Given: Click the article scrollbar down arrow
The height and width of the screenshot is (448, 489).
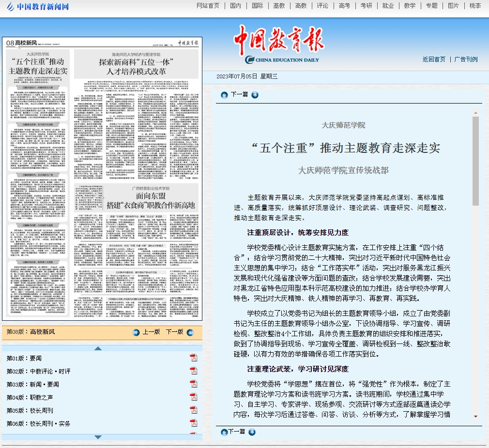Looking at the screenshot, I should pos(475,416).
